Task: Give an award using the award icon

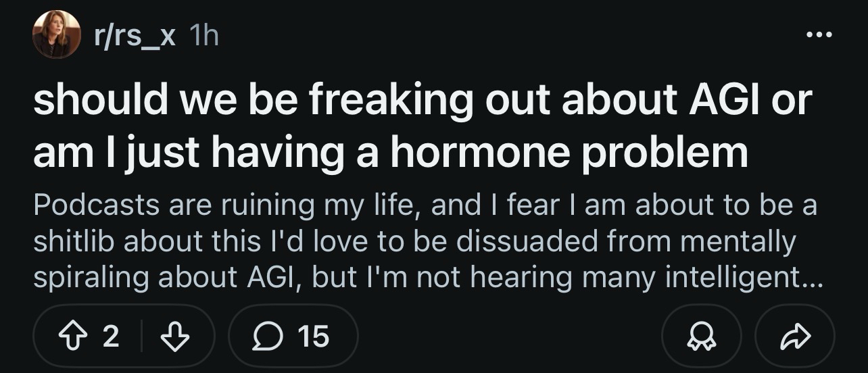Action: [702, 336]
